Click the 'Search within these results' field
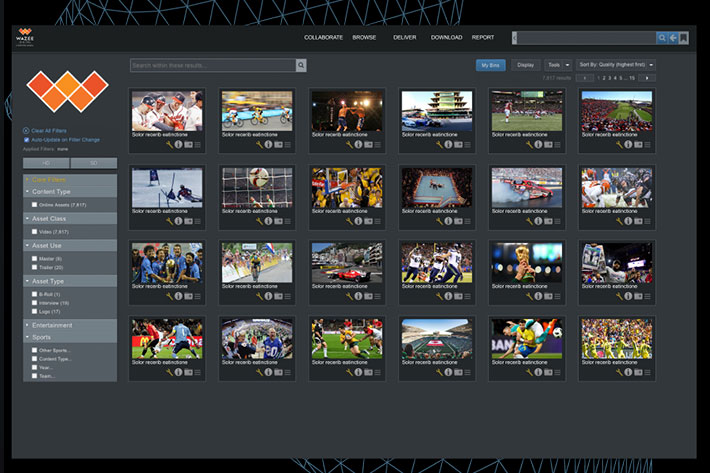Screen dimensions: 710x473 coord(213,65)
